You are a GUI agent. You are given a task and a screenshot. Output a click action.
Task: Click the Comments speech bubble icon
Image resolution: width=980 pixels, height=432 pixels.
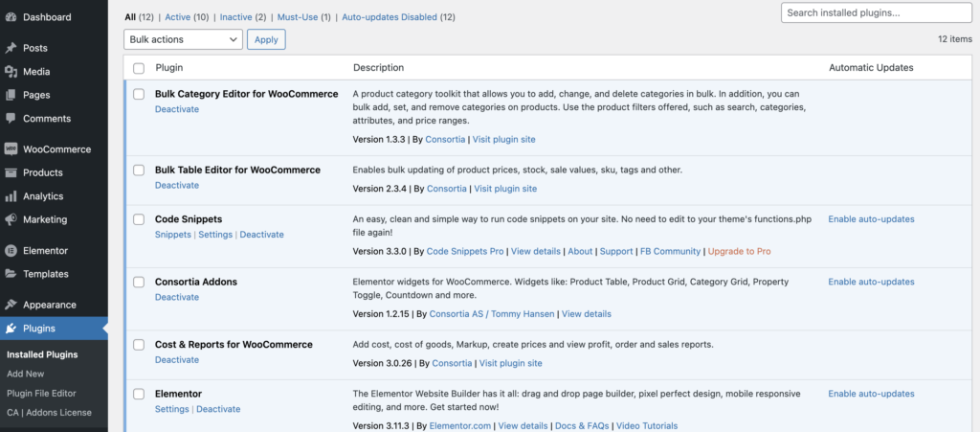click(11, 118)
